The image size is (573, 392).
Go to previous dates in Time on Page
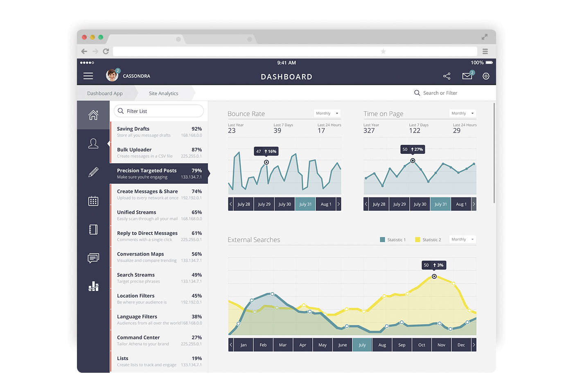pyautogui.click(x=366, y=204)
